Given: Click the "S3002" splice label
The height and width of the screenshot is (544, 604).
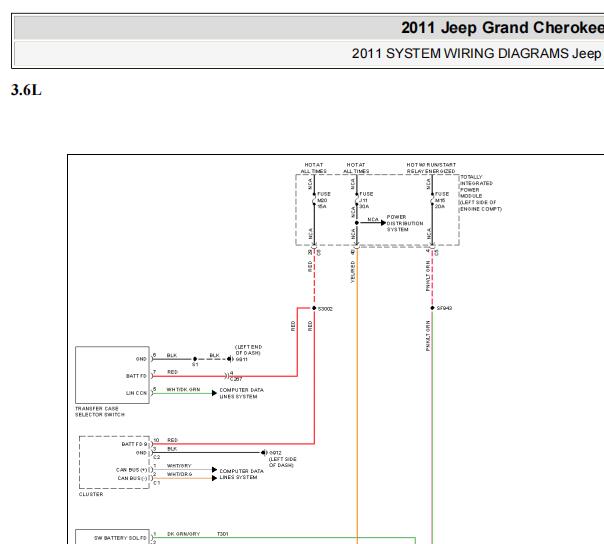Looking at the screenshot, I should pos(325,309).
